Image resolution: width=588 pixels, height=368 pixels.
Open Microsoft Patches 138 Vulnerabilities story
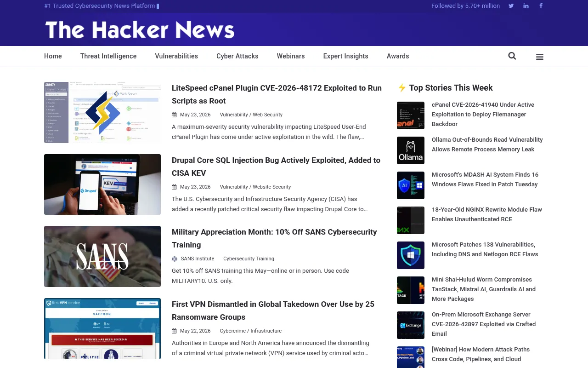[485, 249]
